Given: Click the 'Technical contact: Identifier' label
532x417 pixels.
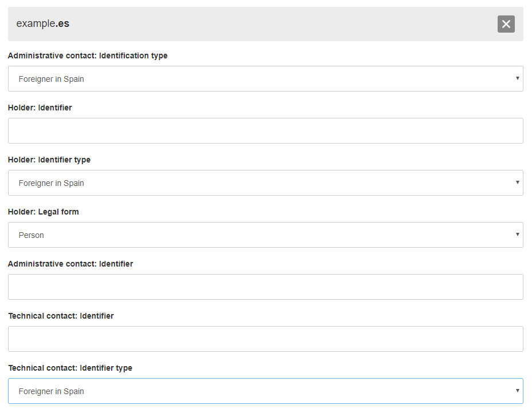Looking at the screenshot, I should (x=61, y=316).
